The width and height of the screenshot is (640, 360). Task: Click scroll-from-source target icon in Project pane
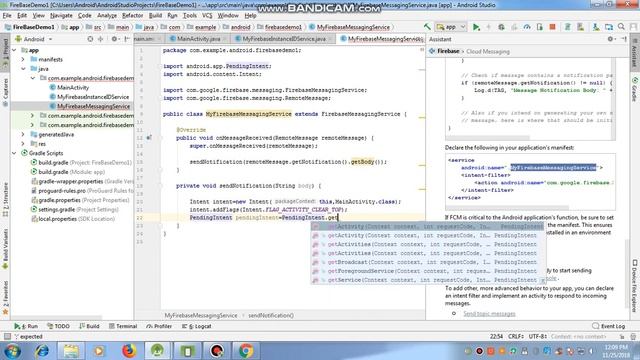tap(90, 39)
